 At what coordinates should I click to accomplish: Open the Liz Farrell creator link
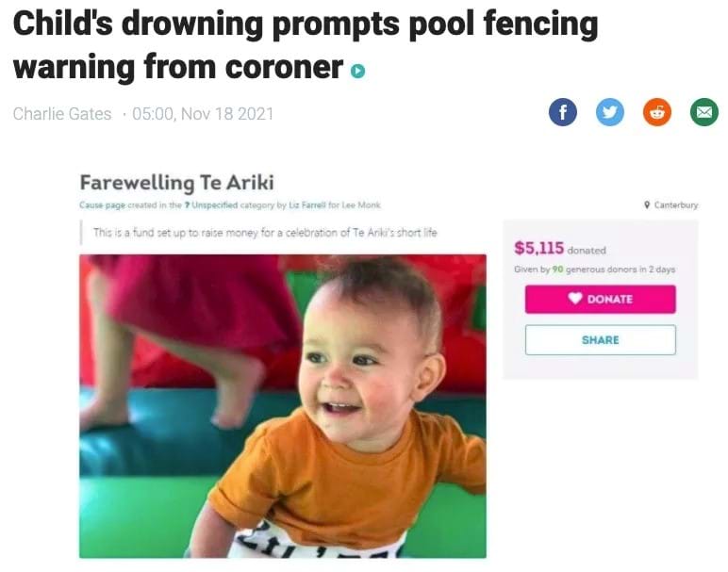coord(307,205)
